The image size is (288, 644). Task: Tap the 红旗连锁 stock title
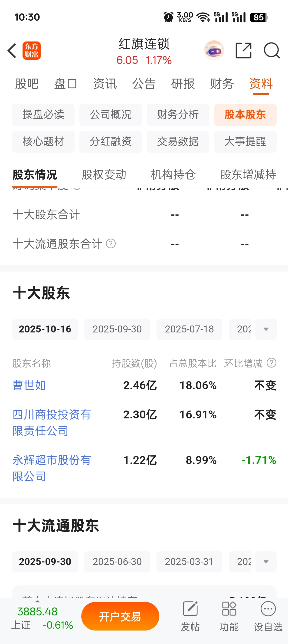point(144,44)
